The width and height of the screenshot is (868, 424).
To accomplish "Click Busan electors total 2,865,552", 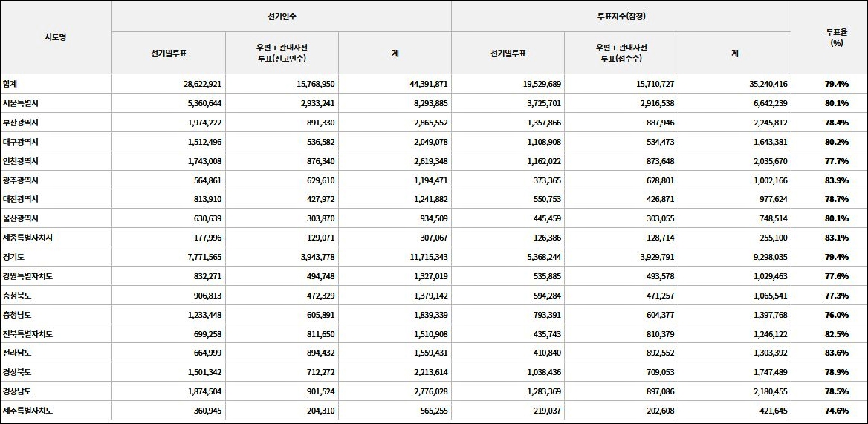I will tap(433, 123).
